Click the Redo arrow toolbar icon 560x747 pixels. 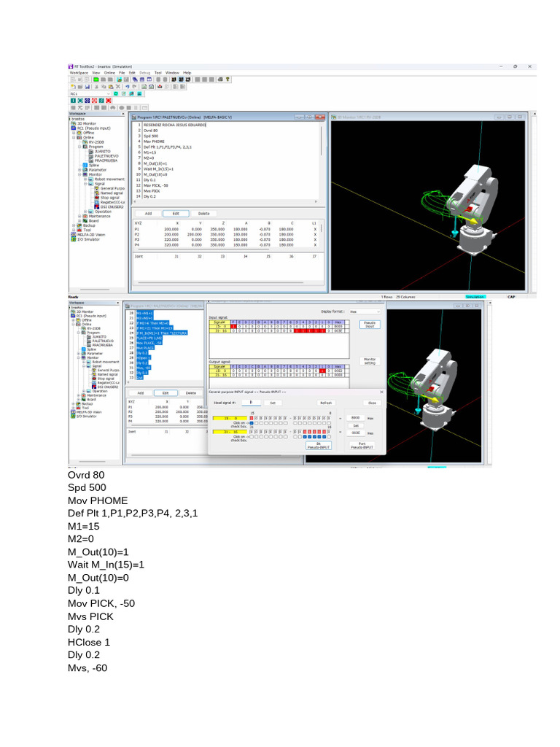click(x=134, y=87)
